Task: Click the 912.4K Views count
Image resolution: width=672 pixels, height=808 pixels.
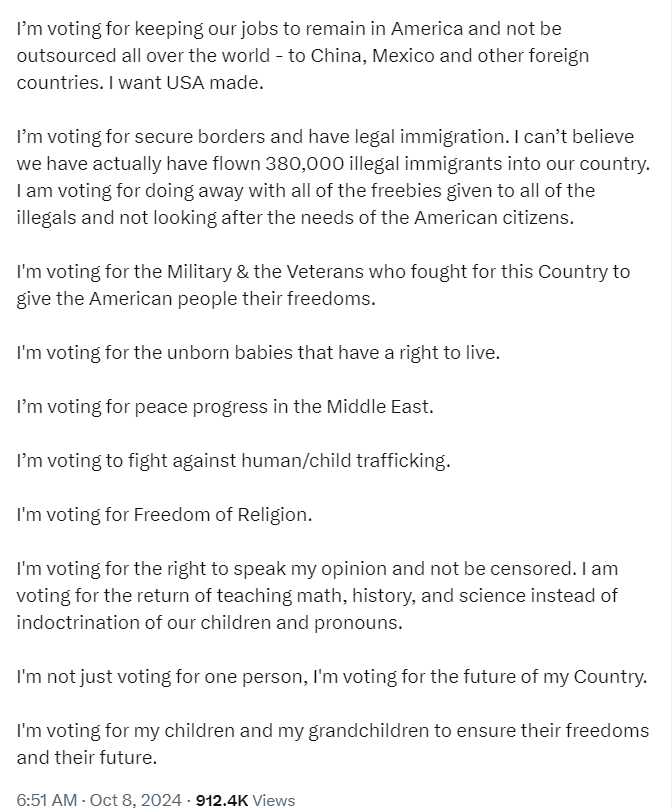Action: pos(245,799)
